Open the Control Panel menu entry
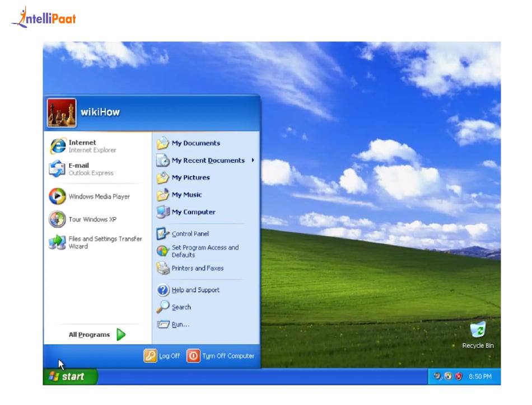 190,233
